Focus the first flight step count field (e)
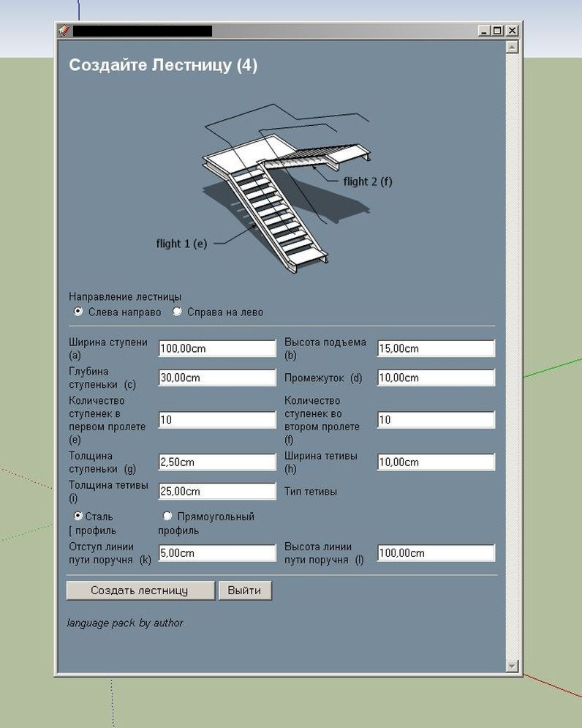Image resolution: width=582 pixels, height=728 pixels. (217, 420)
